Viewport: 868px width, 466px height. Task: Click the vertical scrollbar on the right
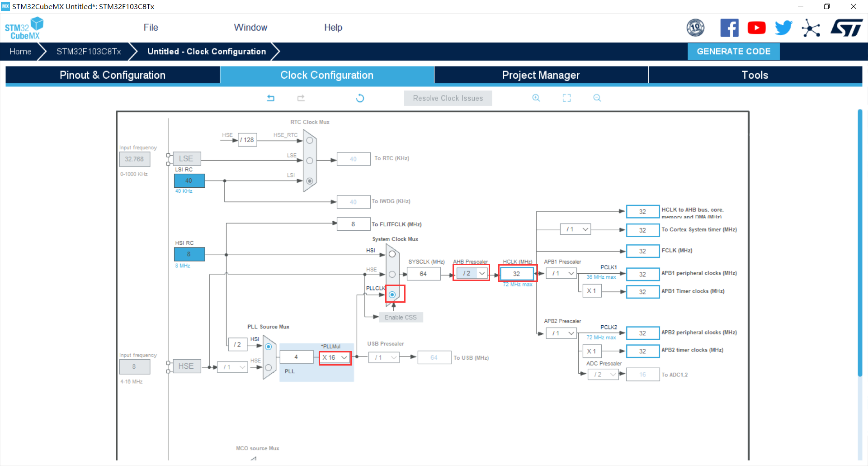(x=860, y=243)
